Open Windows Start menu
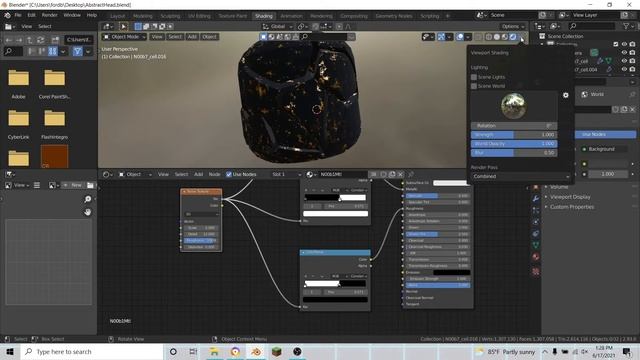 [10, 352]
